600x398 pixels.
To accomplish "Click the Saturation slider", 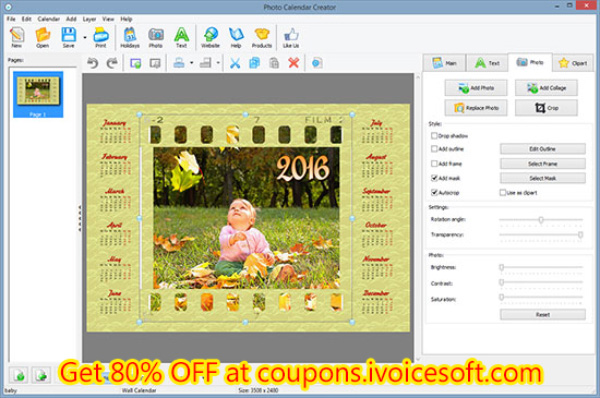I will (541, 297).
